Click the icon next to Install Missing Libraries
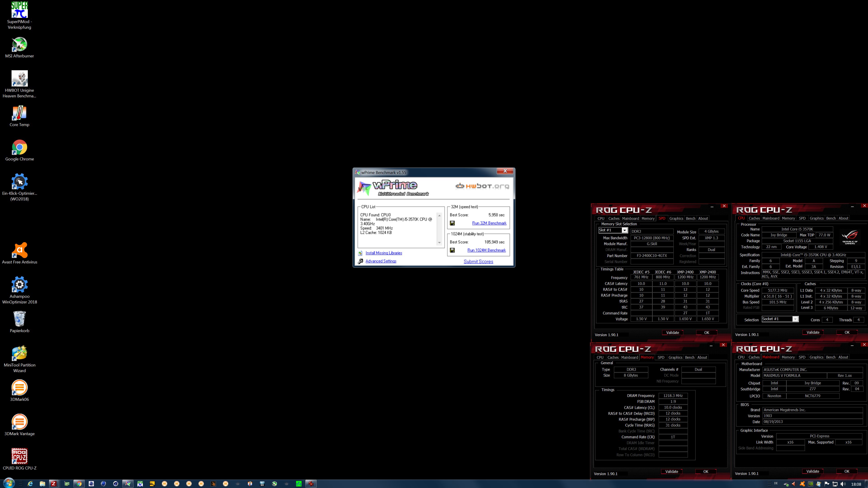The width and height of the screenshot is (868, 488). tap(360, 253)
